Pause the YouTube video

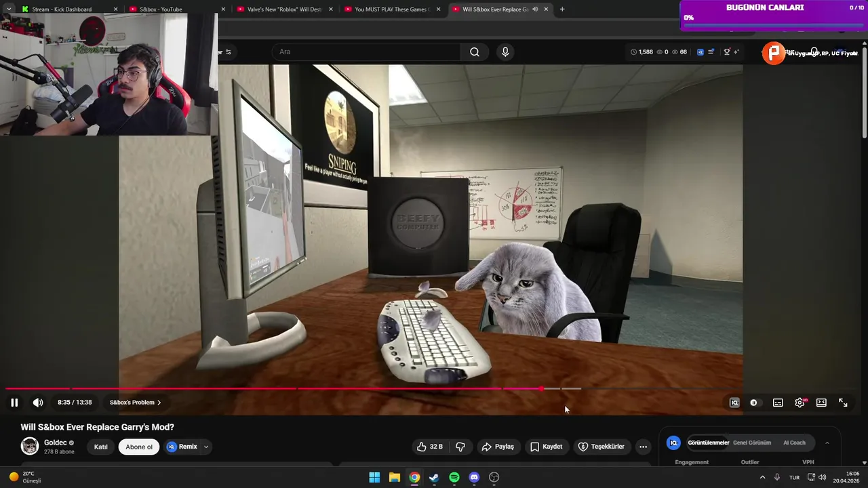click(14, 403)
